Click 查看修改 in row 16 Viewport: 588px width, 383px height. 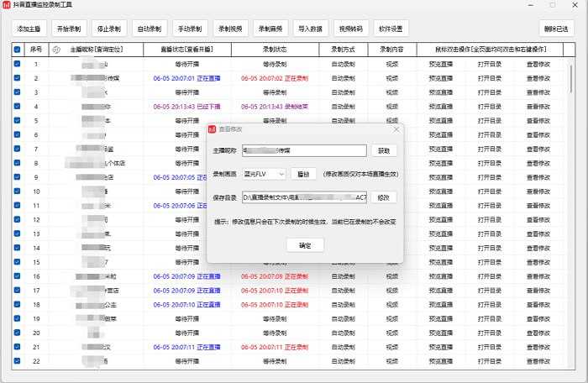pos(538,276)
